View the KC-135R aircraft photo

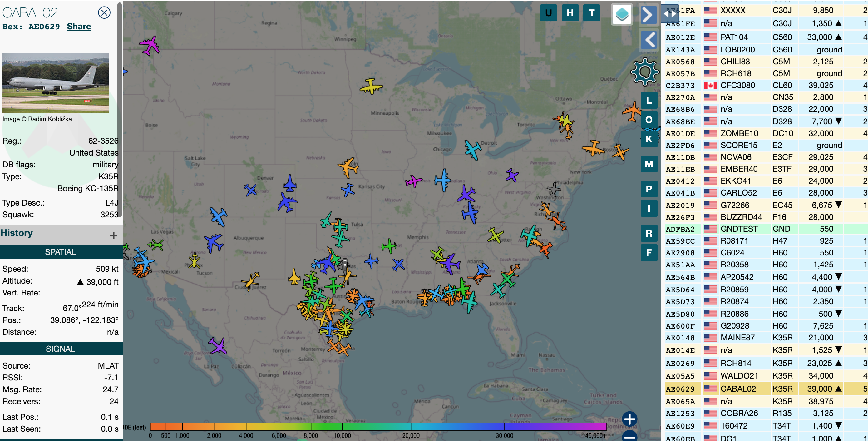[56, 83]
